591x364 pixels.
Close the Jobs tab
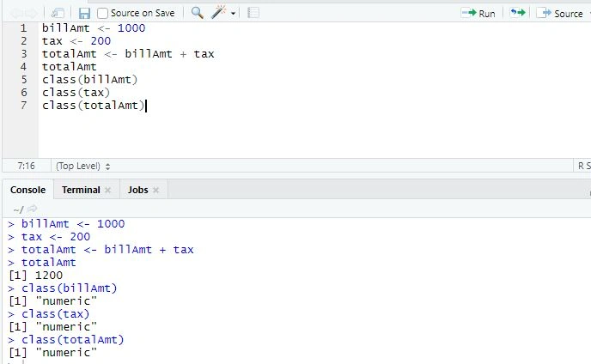[x=155, y=190]
